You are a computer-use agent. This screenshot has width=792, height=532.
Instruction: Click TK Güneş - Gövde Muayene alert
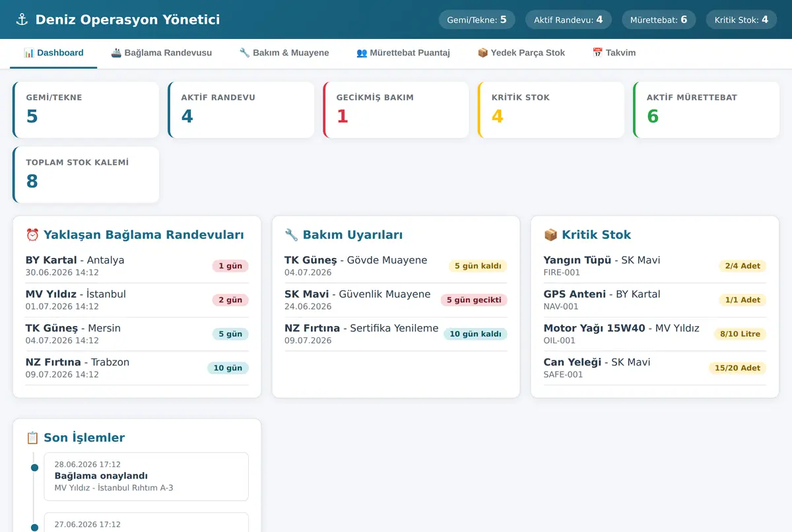396,266
